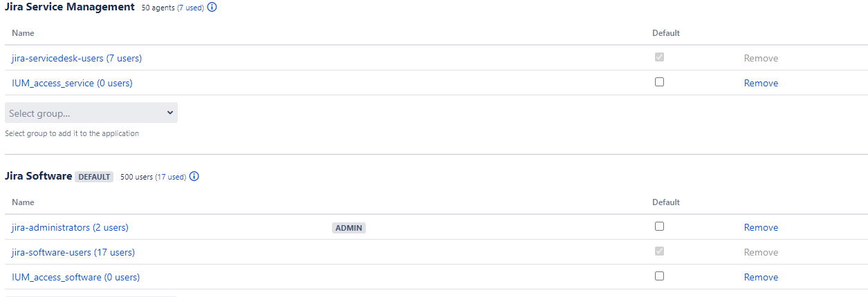The height and width of the screenshot is (297, 868).
Task: Click info icon beside Jira Software users
Action: pyautogui.click(x=194, y=176)
